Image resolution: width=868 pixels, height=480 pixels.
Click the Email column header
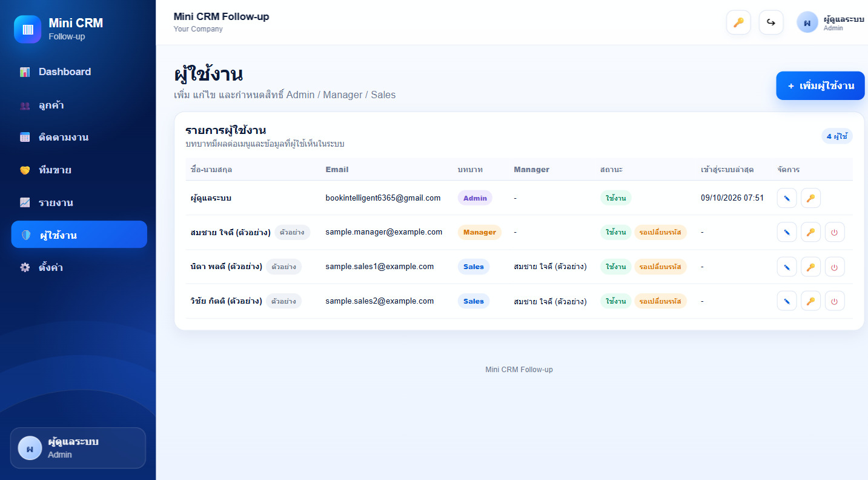337,170
